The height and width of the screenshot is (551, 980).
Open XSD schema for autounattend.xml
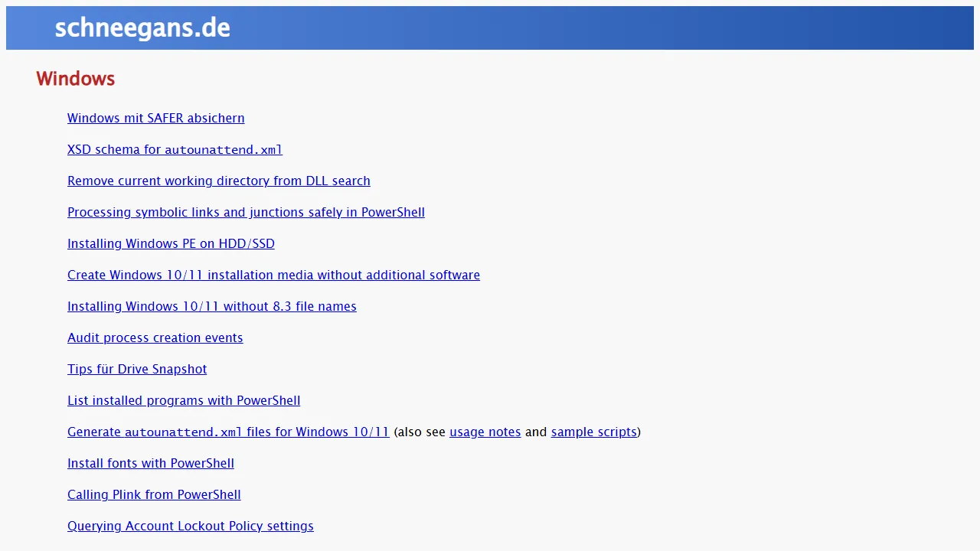pyautogui.click(x=175, y=149)
